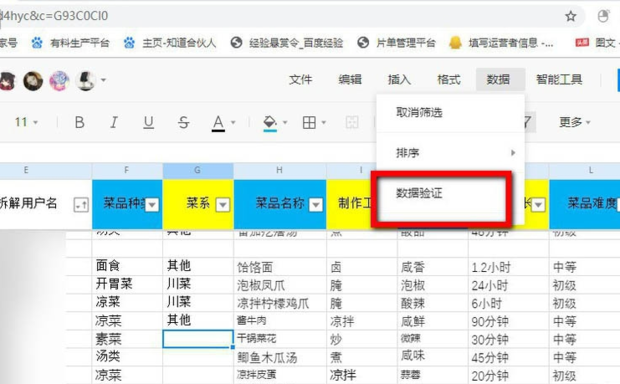Toggle strikethrough formatting

pos(183,123)
